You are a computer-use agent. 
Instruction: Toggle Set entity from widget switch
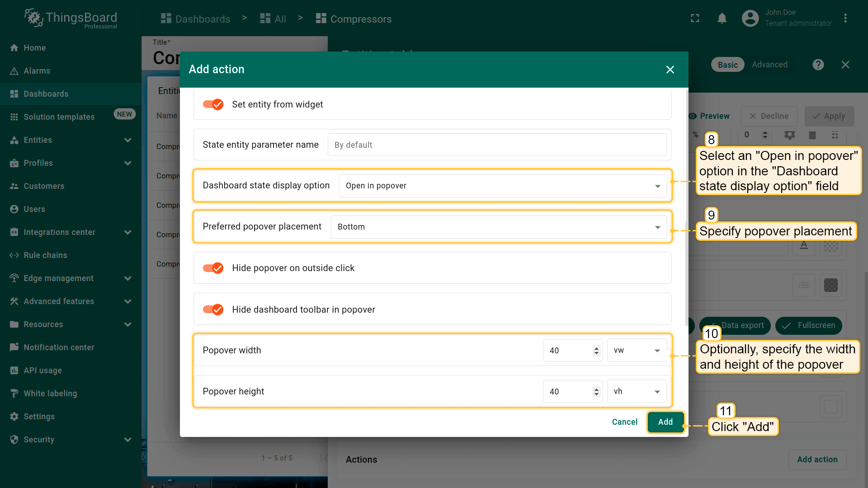213,104
